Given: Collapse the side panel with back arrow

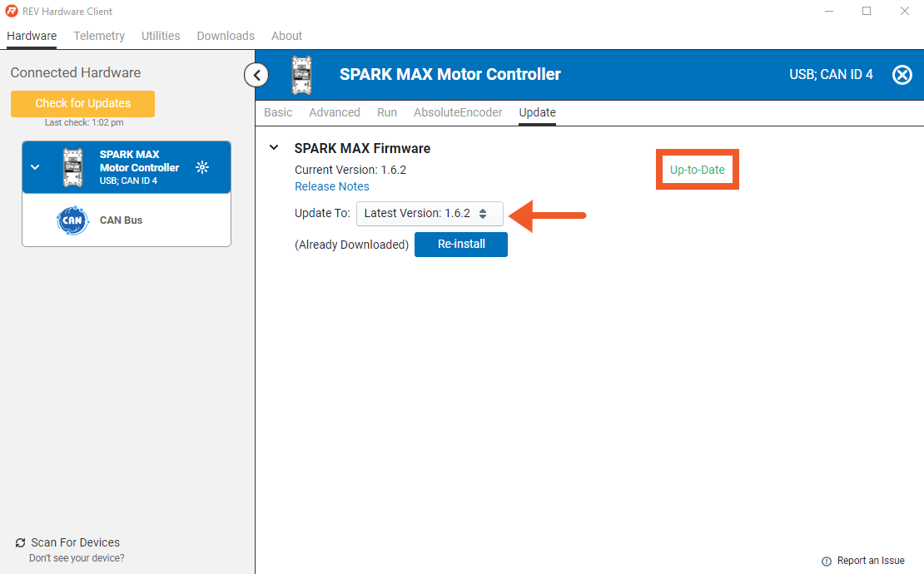Looking at the screenshot, I should click(x=256, y=75).
